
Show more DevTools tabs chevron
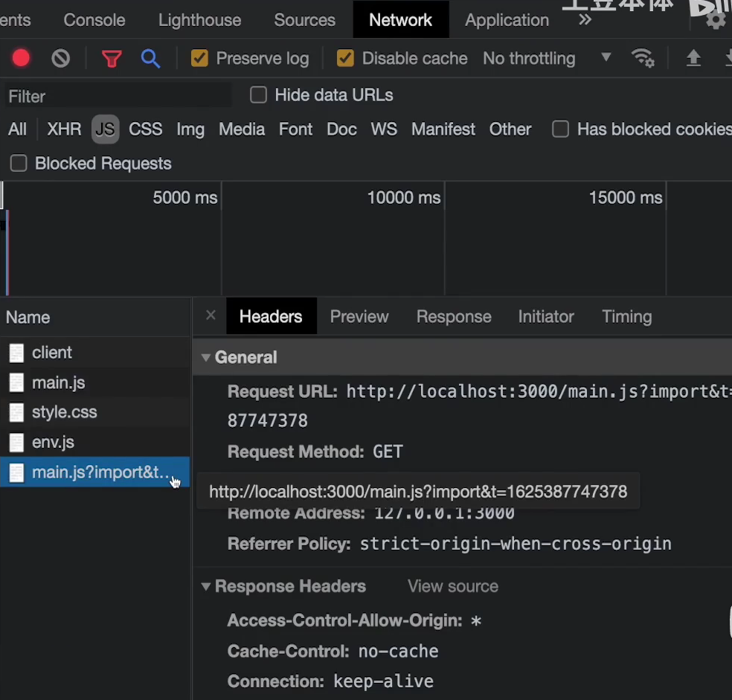(x=585, y=20)
